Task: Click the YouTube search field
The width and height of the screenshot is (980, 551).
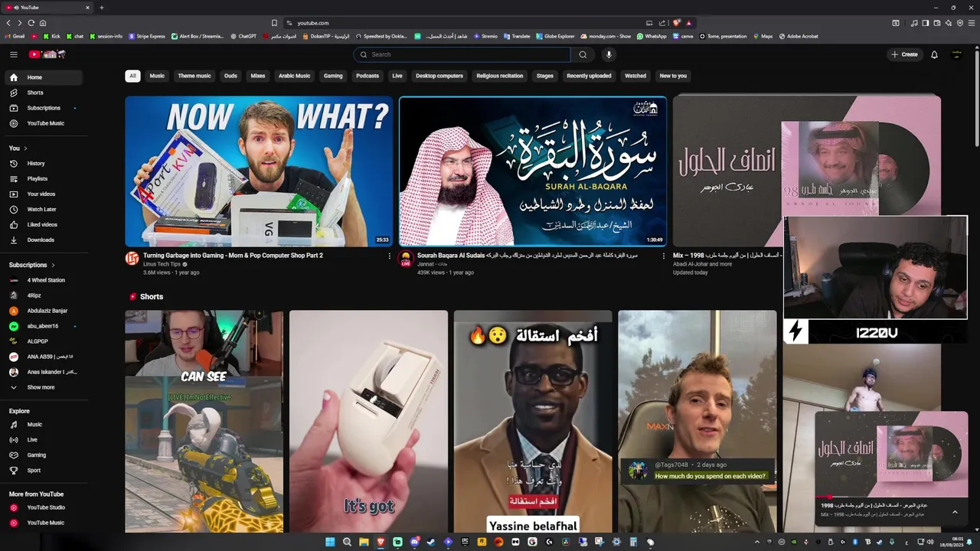Action: (462, 54)
